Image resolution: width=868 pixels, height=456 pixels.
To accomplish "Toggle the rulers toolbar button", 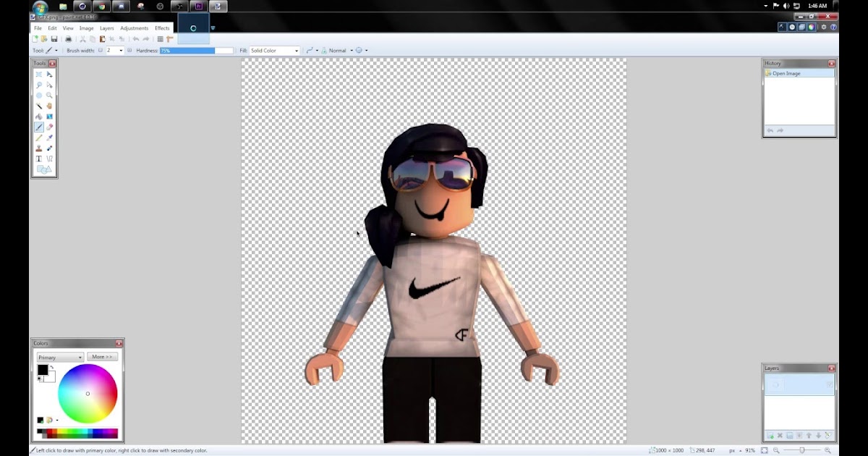I will [170, 39].
